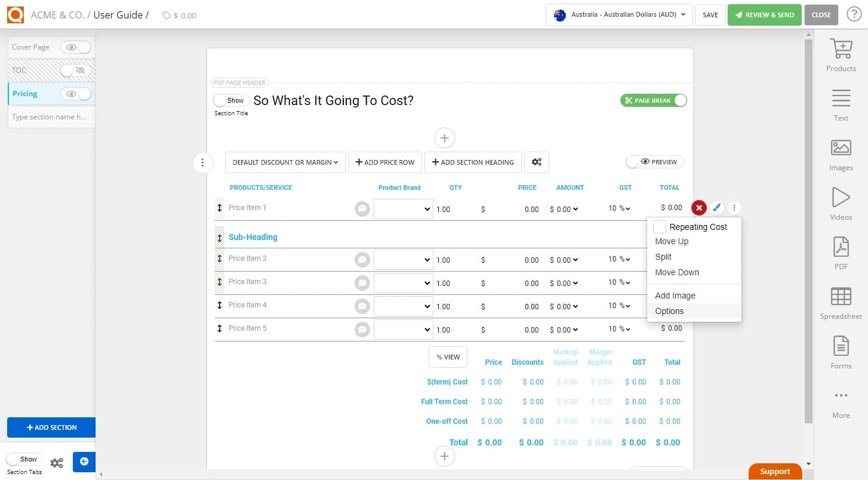The height and width of the screenshot is (480, 868).
Task: Choose Split from the context menu
Action: coord(663,257)
